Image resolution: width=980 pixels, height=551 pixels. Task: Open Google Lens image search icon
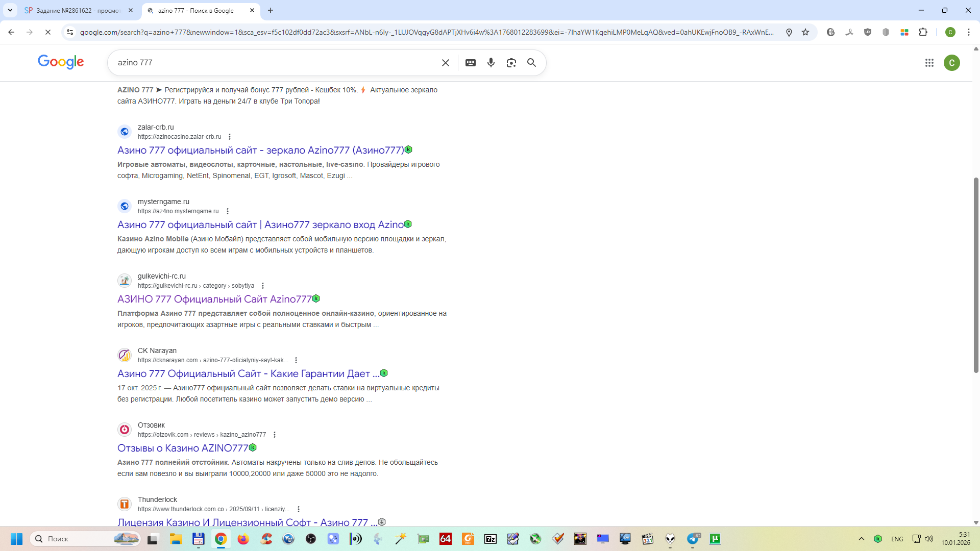tap(511, 63)
